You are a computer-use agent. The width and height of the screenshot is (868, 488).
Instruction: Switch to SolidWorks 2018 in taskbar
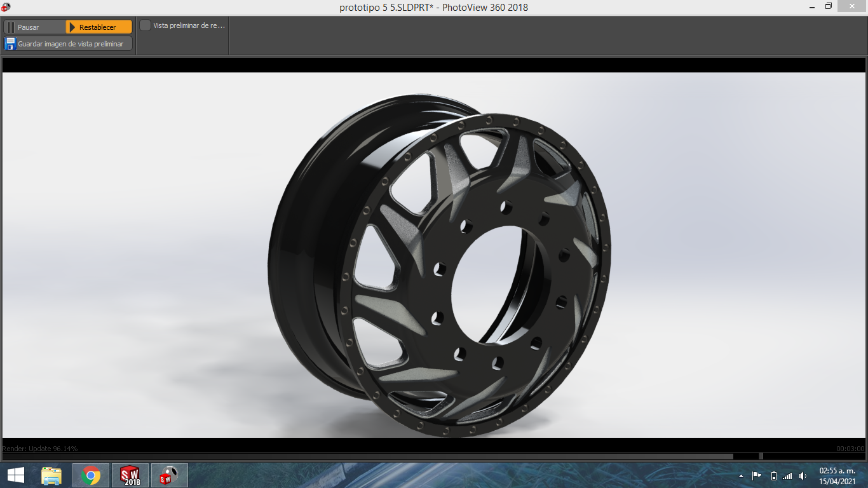130,475
